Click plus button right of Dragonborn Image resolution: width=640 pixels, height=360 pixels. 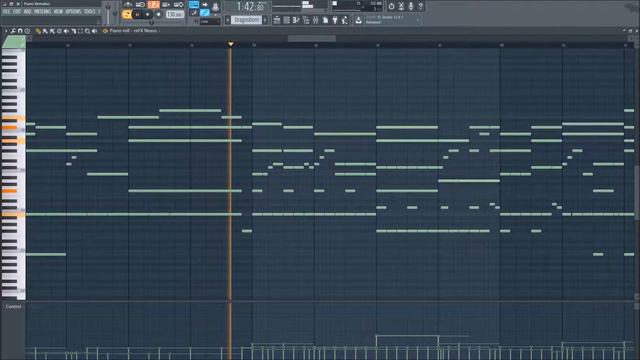[x=265, y=20]
